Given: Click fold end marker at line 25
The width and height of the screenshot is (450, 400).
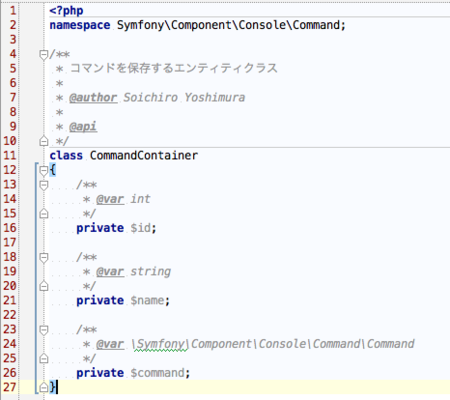Looking at the screenshot, I should (44, 358).
